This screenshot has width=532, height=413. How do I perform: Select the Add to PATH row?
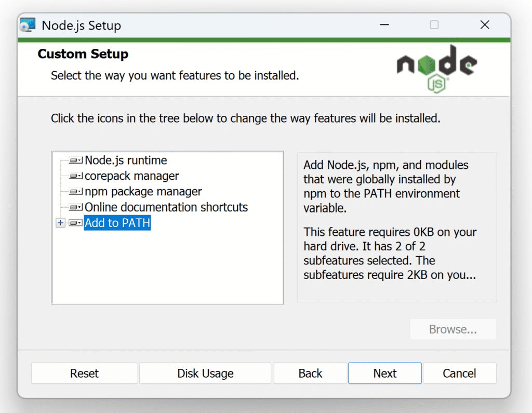tap(117, 223)
